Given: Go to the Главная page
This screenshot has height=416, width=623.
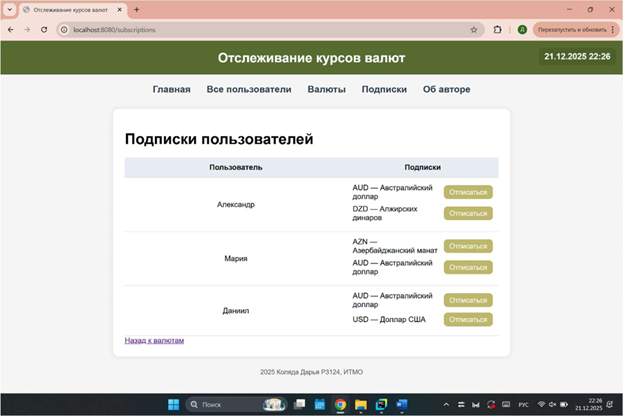Looking at the screenshot, I should point(171,89).
